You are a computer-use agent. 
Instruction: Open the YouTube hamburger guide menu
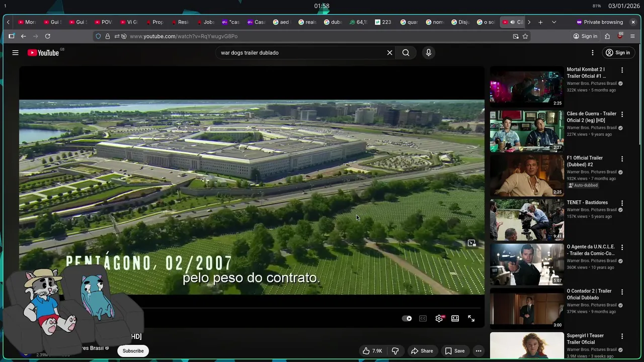point(16,53)
